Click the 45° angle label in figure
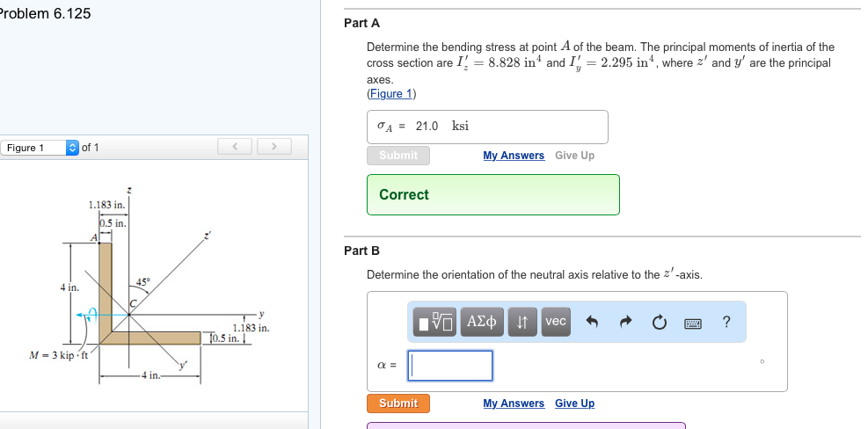This screenshot has height=429, width=868. click(x=142, y=282)
